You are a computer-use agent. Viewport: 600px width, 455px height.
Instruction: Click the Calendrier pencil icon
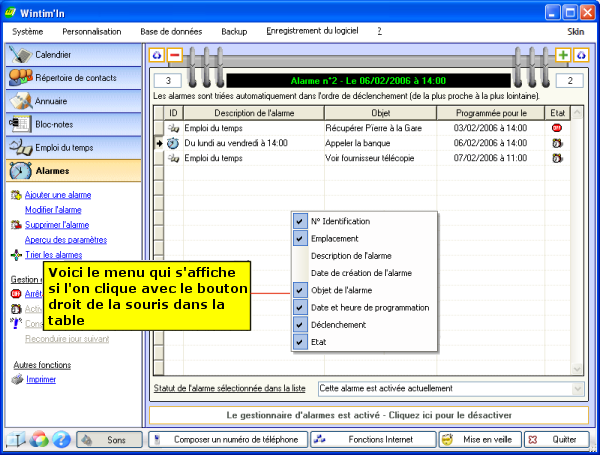coord(20,55)
